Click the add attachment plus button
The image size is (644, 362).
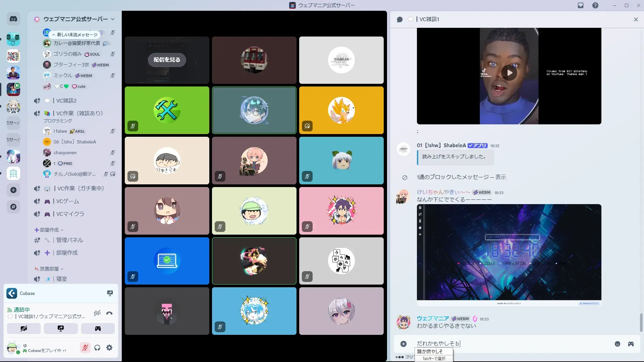tap(404, 344)
